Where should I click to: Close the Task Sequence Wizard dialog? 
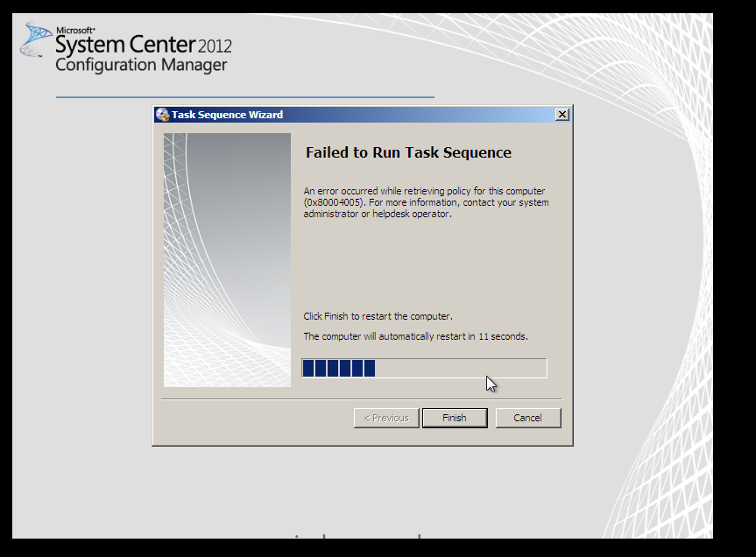(x=562, y=115)
